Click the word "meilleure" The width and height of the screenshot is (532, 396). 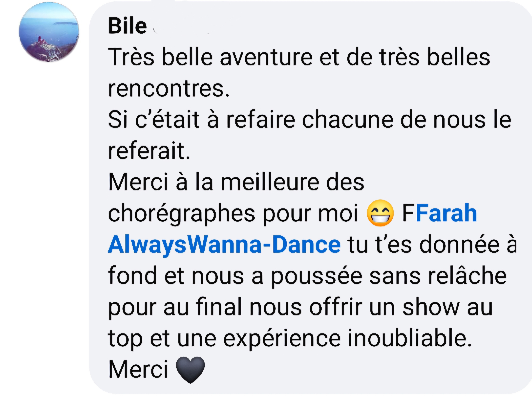(270, 182)
